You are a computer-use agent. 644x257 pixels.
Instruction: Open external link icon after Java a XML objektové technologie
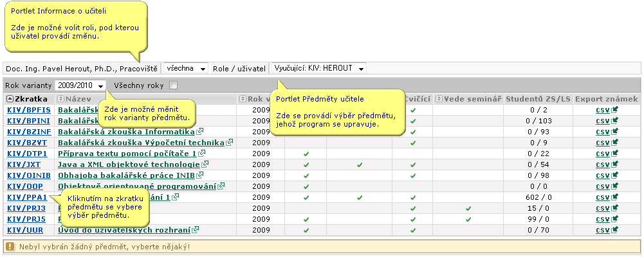pyautogui.click(x=205, y=164)
